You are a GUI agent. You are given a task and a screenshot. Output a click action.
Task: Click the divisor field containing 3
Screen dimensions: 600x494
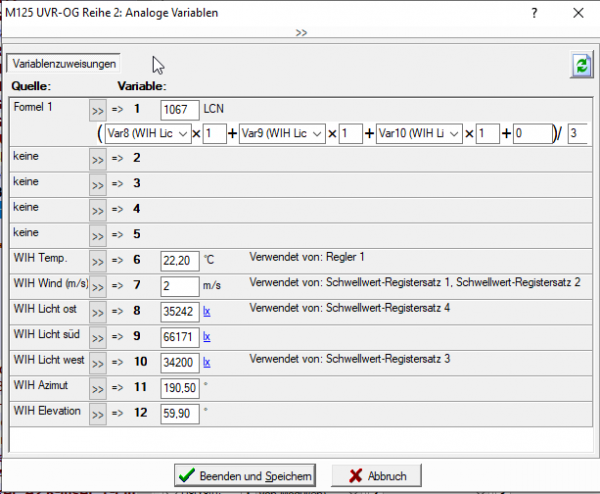tap(577, 134)
